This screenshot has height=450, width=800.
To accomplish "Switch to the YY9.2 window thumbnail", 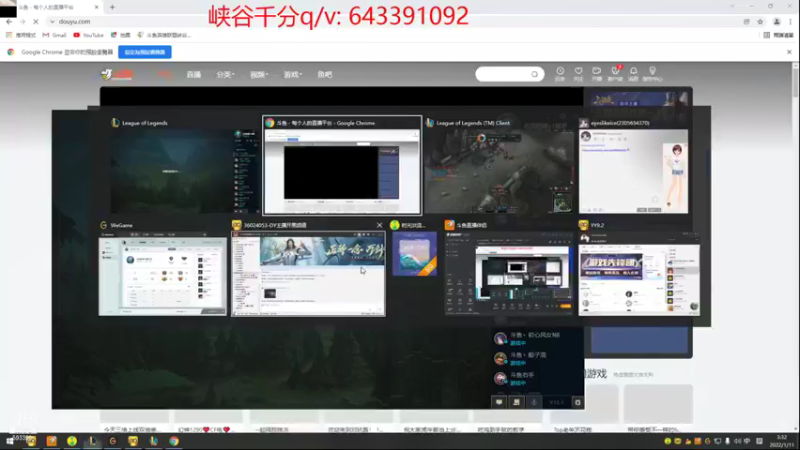I will tap(639, 273).
